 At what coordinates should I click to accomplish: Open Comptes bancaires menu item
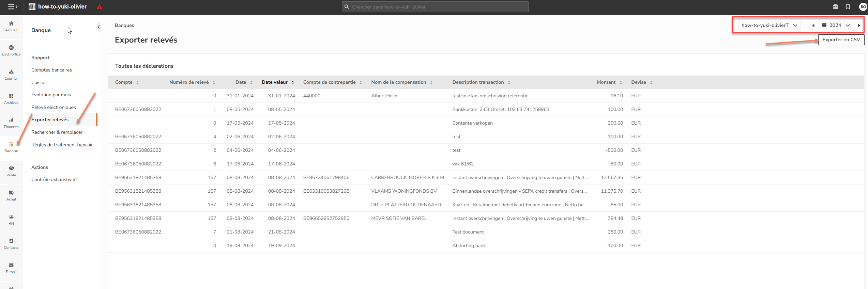(x=51, y=70)
